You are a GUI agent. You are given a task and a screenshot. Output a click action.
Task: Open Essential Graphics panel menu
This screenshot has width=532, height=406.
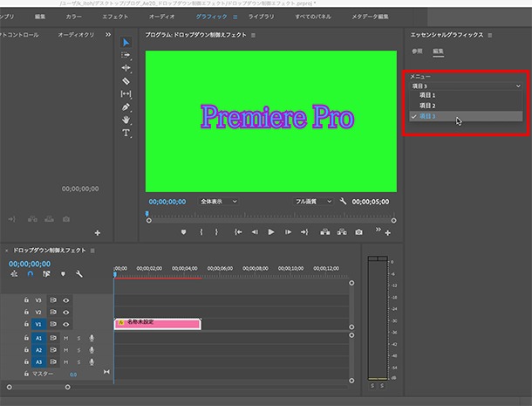[x=489, y=35]
